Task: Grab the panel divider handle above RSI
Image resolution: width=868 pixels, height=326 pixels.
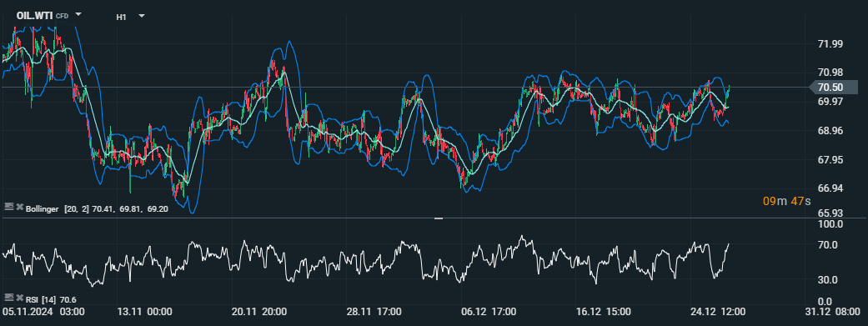Action: point(439,218)
